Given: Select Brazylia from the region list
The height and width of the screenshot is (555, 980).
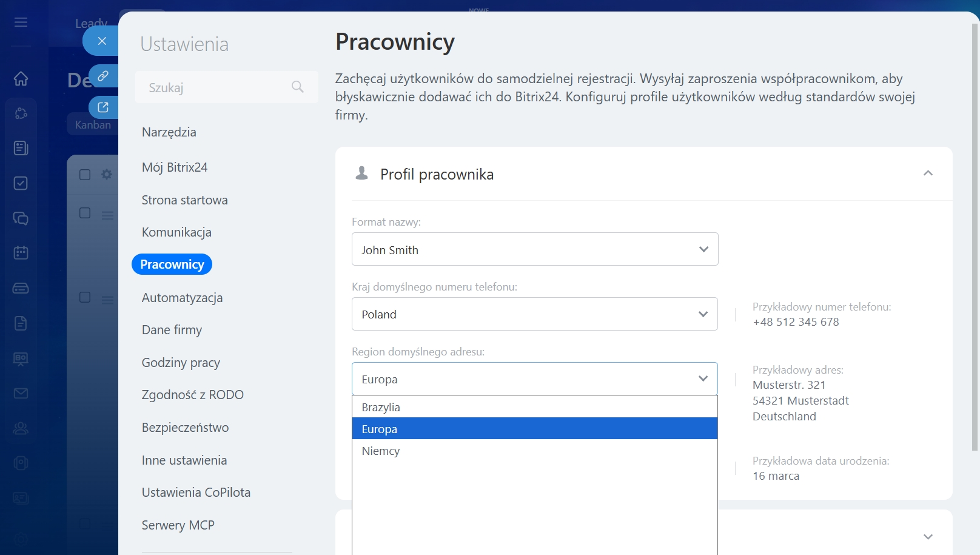Looking at the screenshot, I should click(x=381, y=407).
